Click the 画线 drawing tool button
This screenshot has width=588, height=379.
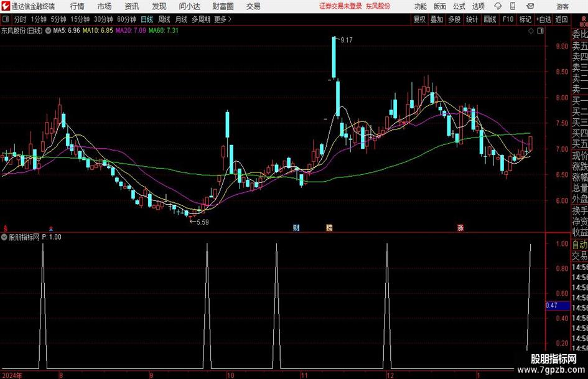490,19
